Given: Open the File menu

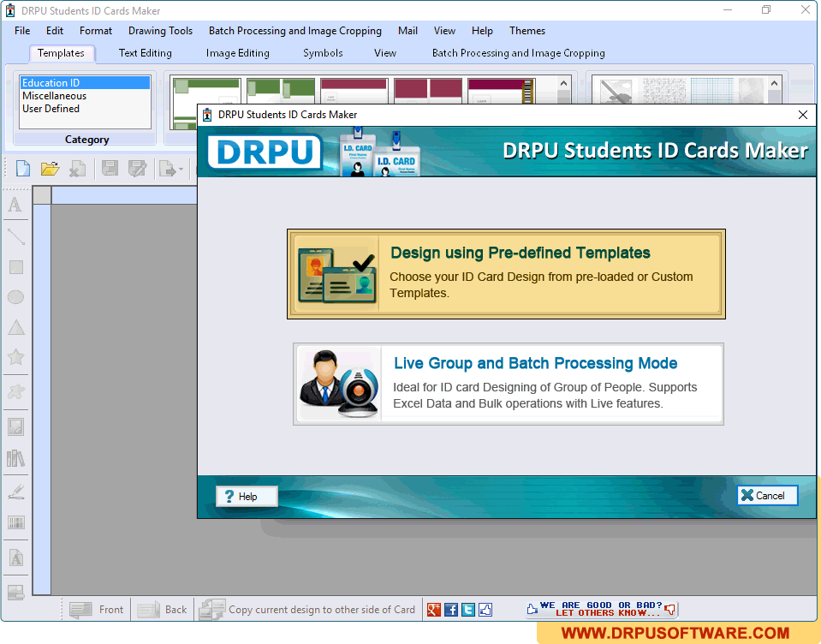Looking at the screenshot, I should click(x=22, y=31).
